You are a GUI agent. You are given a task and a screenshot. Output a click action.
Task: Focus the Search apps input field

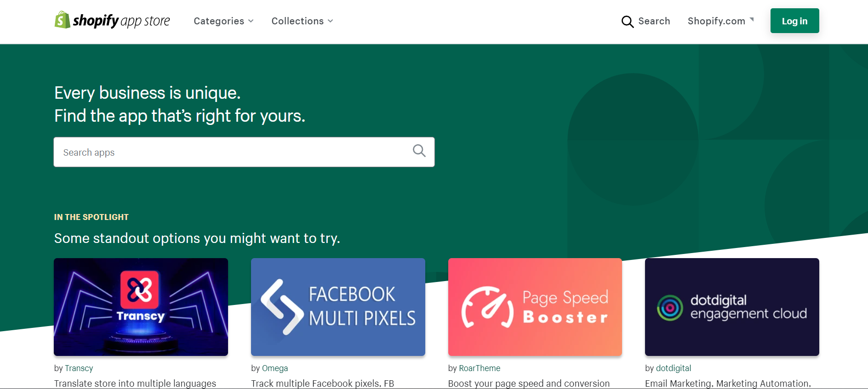point(244,152)
